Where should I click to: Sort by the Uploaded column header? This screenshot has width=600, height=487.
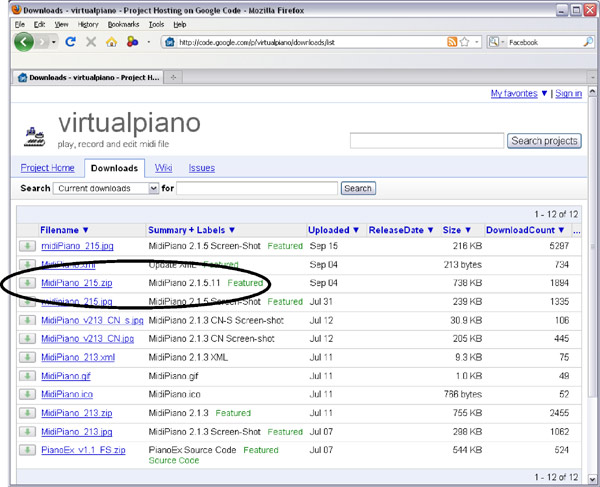(x=333, y=230)
